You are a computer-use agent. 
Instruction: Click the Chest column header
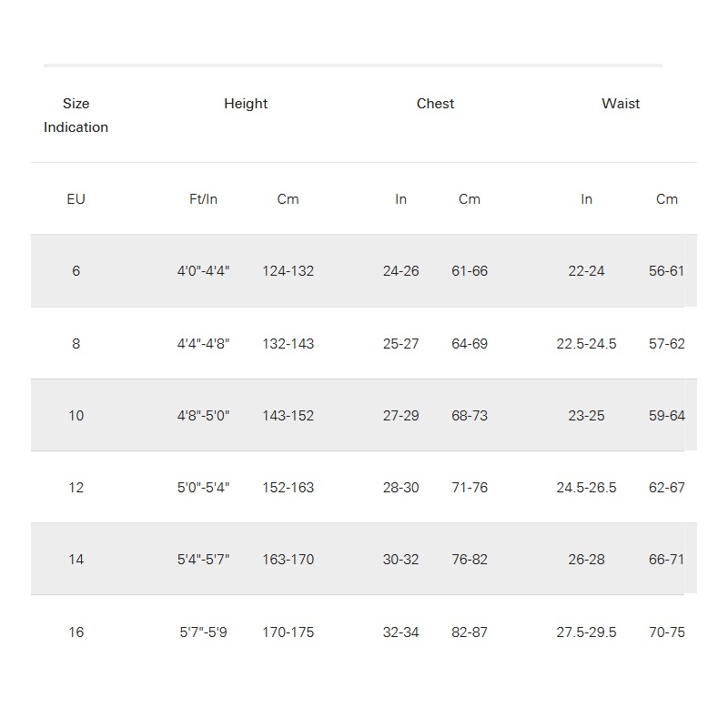click(435, 104)
